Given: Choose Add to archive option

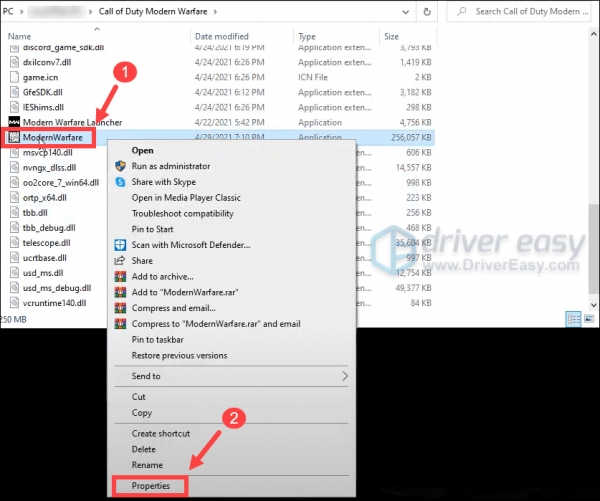Looking at the screenshot, I should tap(163, 276).
